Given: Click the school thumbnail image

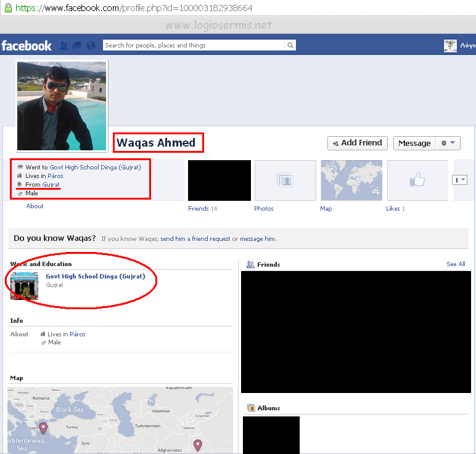Looking at the screenshot, I should (24, 286).
